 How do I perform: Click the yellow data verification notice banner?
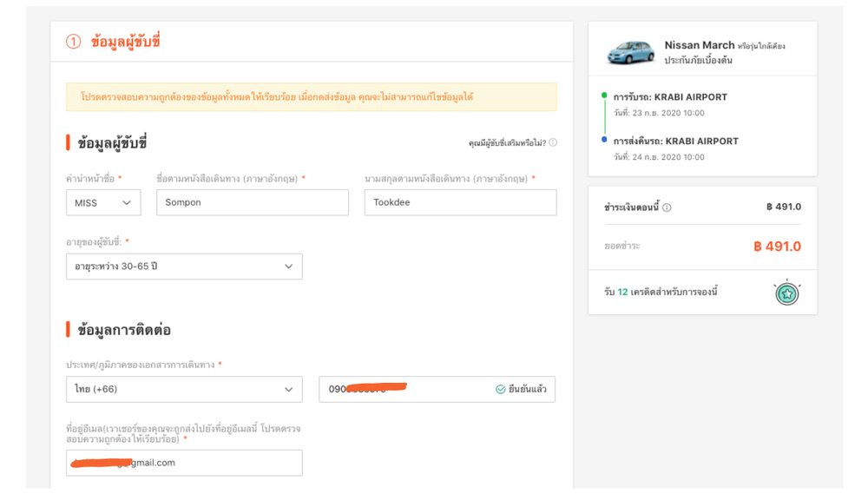pyautogui.click(x=311, y=97)
